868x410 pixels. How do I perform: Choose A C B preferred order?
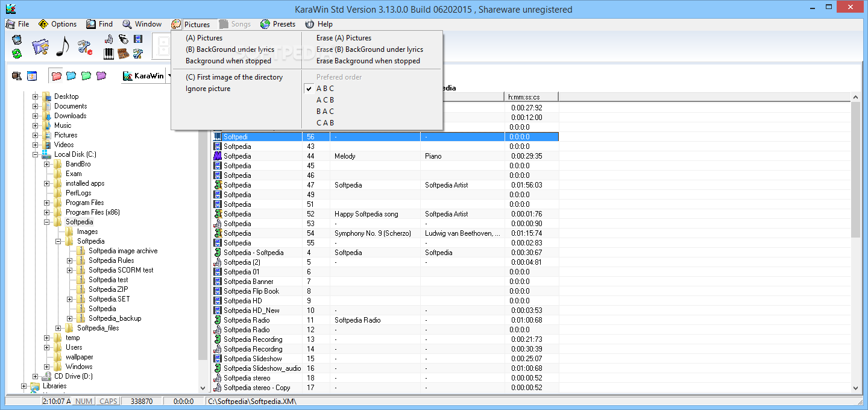tap(325, 100)
